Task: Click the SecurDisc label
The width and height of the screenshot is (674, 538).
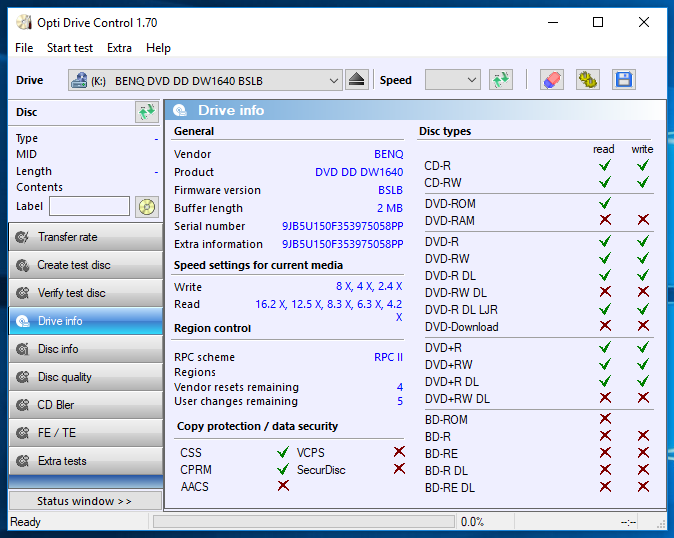Action: [321, 470]
